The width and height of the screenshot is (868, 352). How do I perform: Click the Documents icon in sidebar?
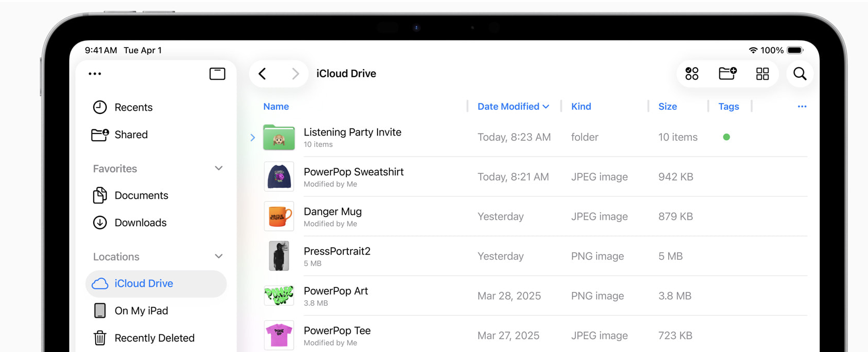click(x=100, y=195)
